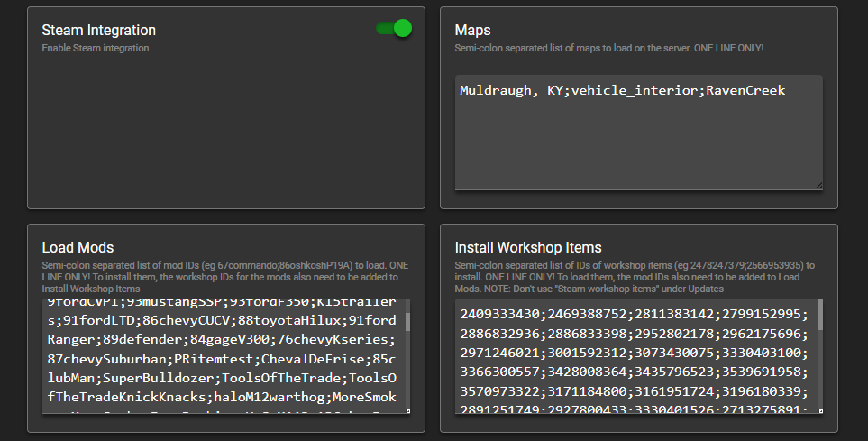Click the Install Workshop Items scrollbar thumb
The height and width of the screenshot is (441, 868).
(820, 315)
